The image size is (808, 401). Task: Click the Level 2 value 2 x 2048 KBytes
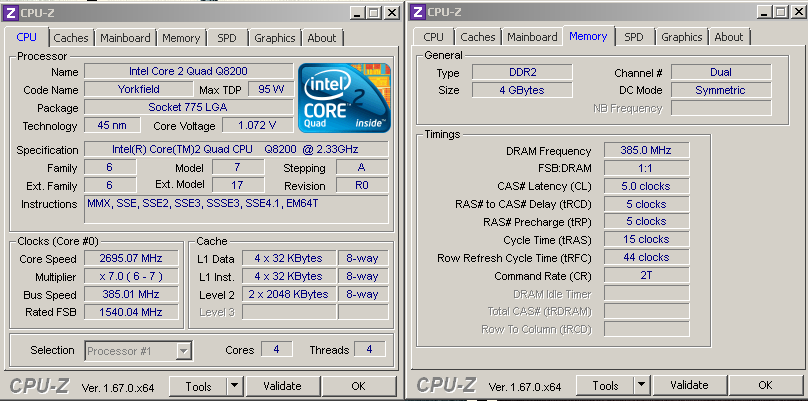pos(289,294)
